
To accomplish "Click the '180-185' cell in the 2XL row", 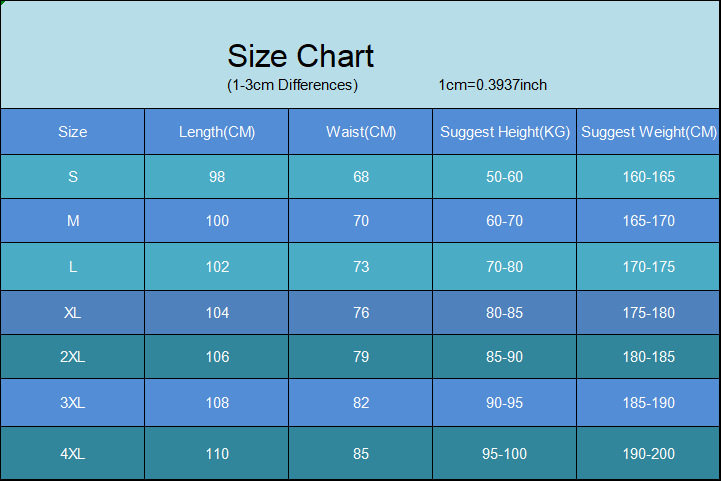I will tap(649, 357).
